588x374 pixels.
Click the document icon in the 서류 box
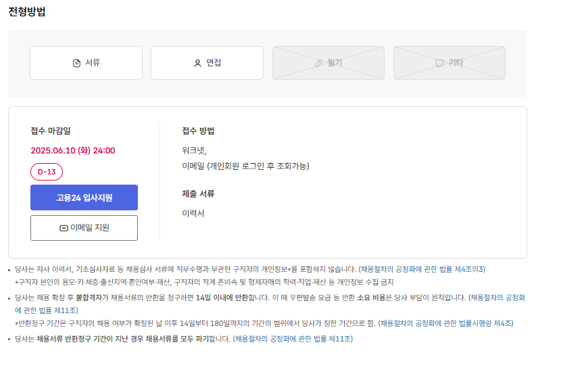coord(76,63)
